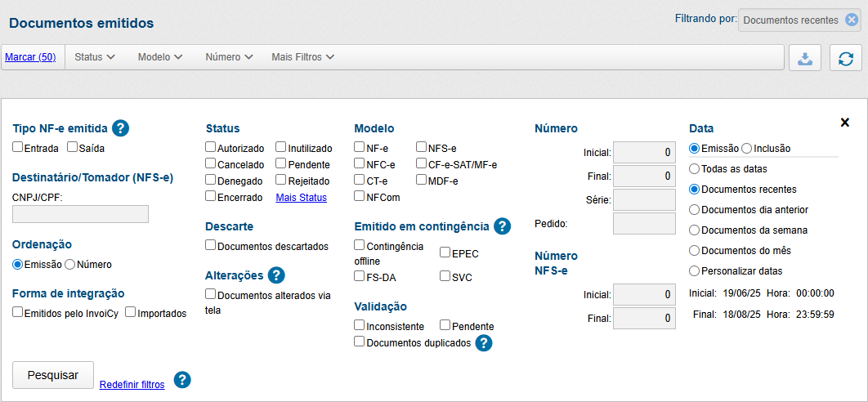The height and width of the screenshot is (402, 868).
Task: Enable the NFS-e model checkbox
Action: click(x=422, y=148)
